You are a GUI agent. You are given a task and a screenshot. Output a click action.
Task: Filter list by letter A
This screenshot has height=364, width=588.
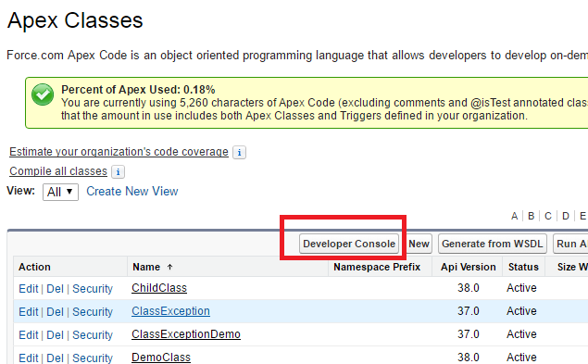click(514, 216)
